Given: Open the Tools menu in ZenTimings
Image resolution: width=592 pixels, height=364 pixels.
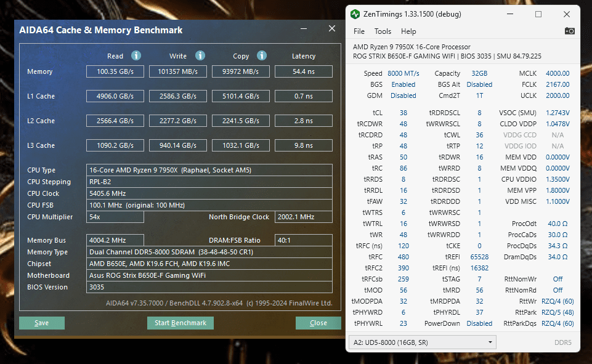Looking at the screenshot, I should (383, 31).
